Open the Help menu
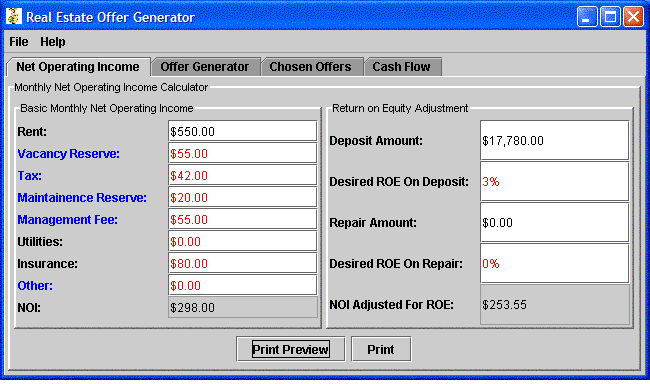Viewport: 650px width, 384px height. tap(53, 42)
